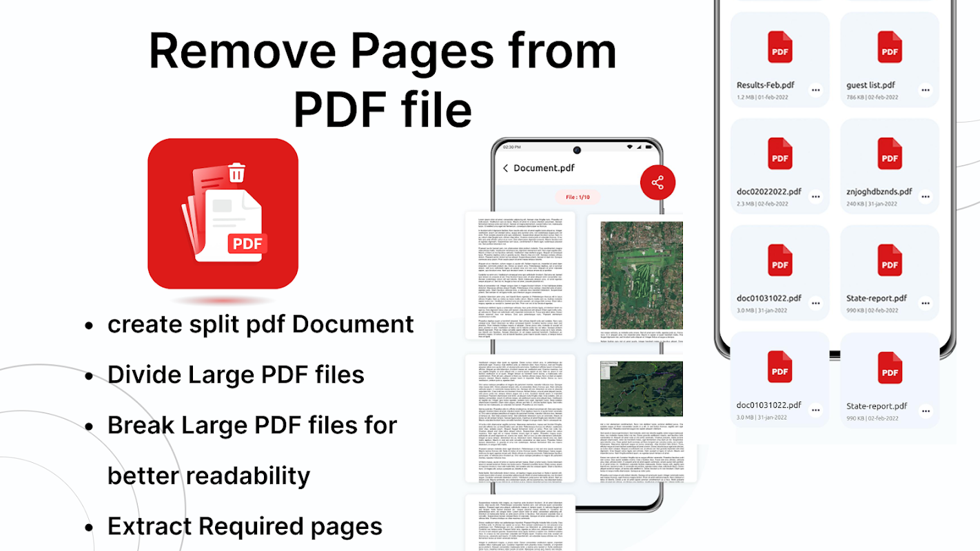This screenshot has width=980, height=551.
Task: Click the large red PDF remover app icon
Action: pyautogui.click(x=223, y=214)
